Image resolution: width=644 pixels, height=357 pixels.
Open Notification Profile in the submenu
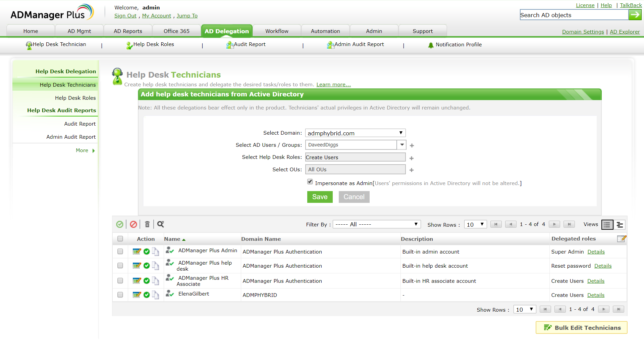click(455, 45)
